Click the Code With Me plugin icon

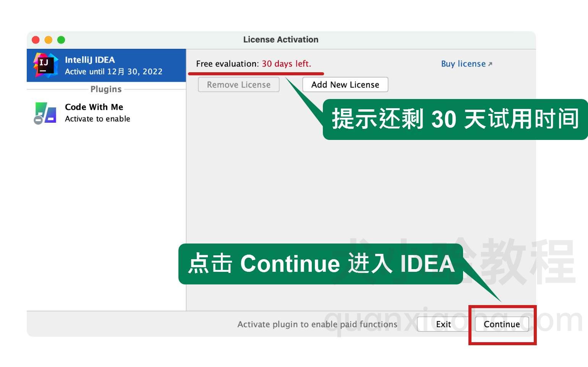pyautogui.click(x=45, y=113)
